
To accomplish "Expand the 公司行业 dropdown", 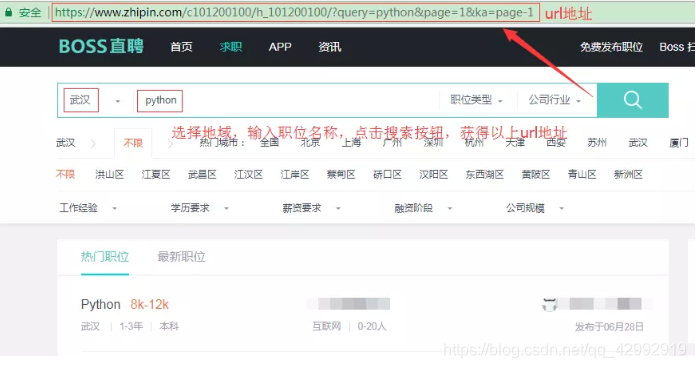I will pyautogui.click(x=554, y=100).
